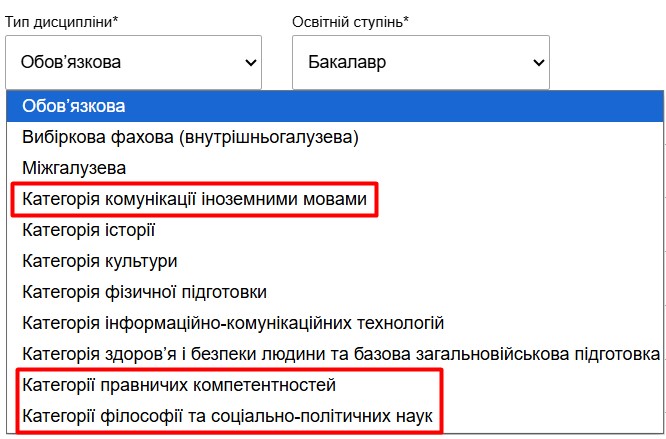Viewport: 666px width, 439px height.
Task: Select Міжгалузева from the list
Action: point(73,168)
